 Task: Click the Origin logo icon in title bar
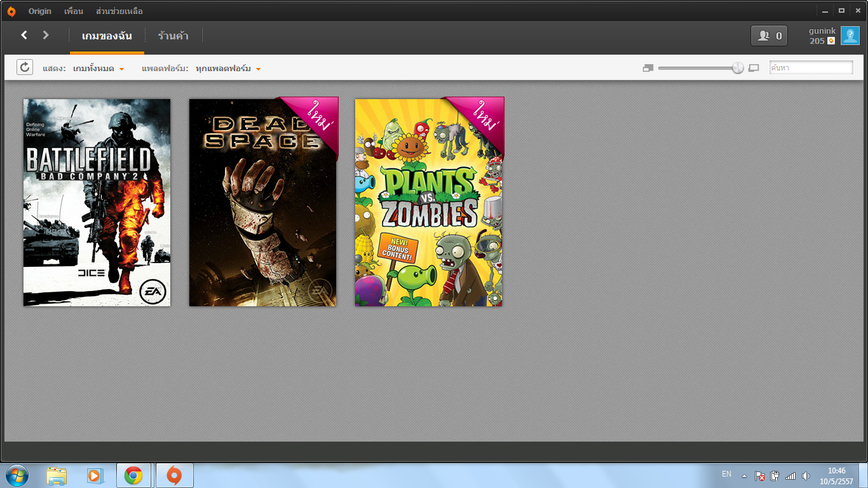click(11, 11)
